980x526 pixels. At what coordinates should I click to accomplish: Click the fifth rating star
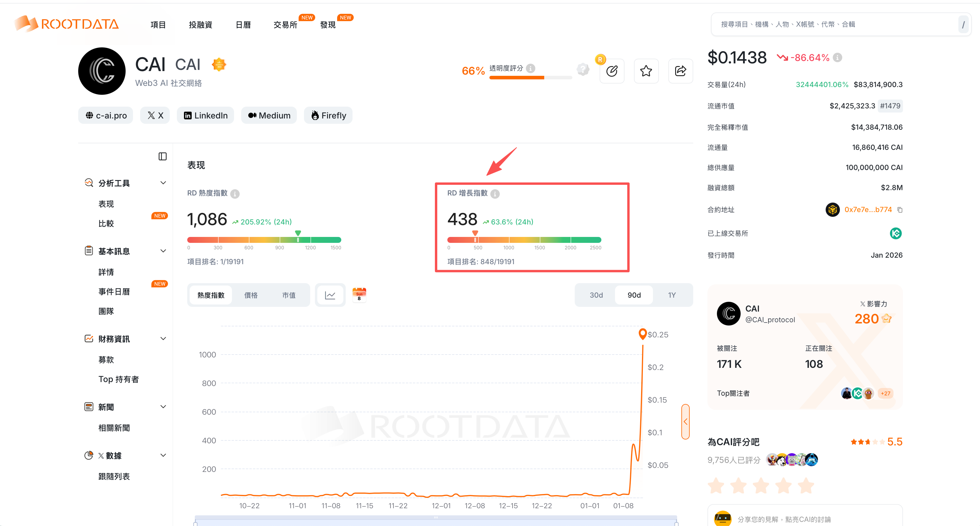[x=806, y=486]
